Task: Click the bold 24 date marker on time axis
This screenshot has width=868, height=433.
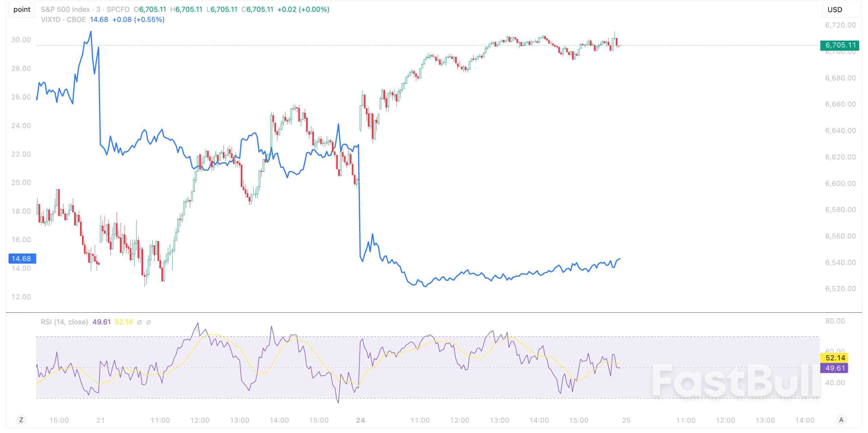Action: [360, 420]
